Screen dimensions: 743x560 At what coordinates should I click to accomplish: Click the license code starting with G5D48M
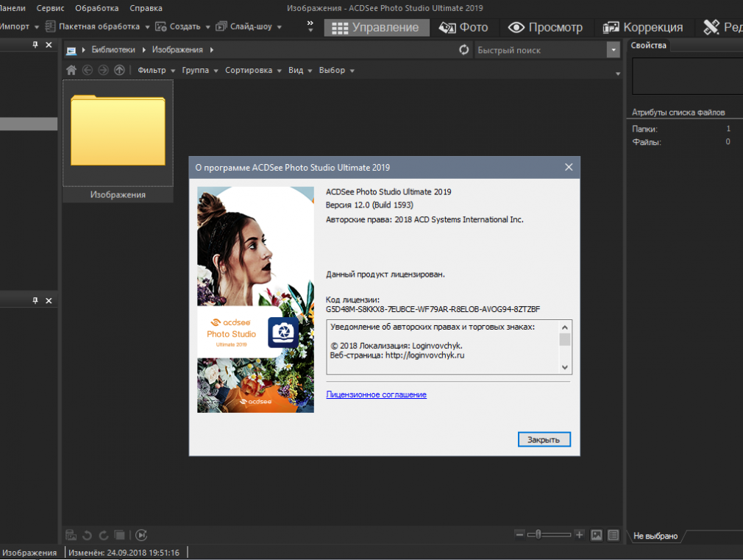point(433,309)
